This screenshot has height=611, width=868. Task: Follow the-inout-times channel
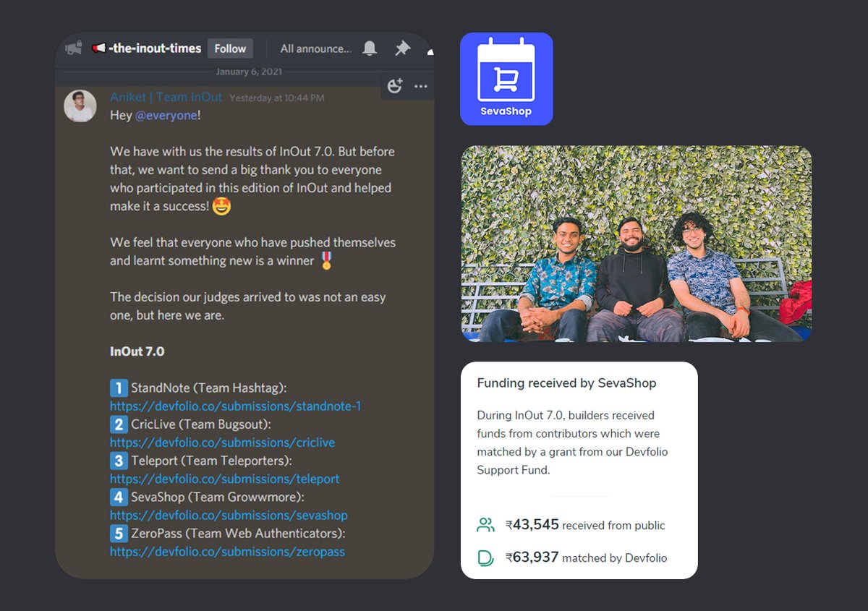point(230,48)
